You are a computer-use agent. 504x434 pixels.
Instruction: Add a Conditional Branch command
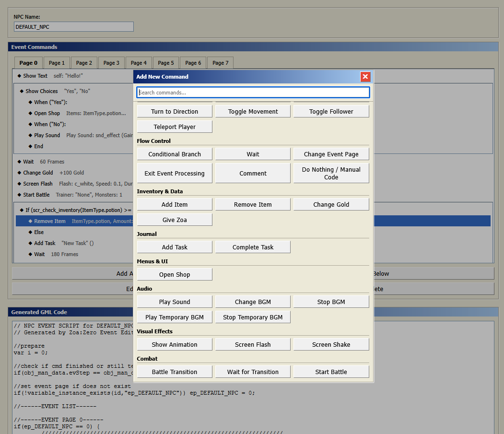(175, 154)
